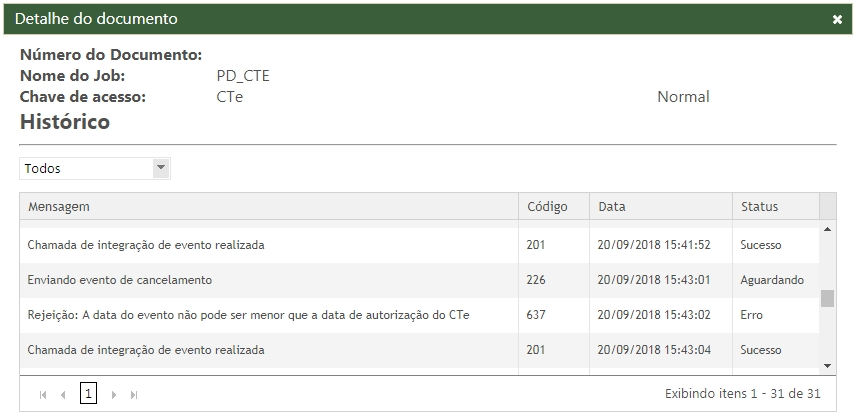Screen dimensions: 856x414
Task: Go to first page of results
Action: (43, 395)
